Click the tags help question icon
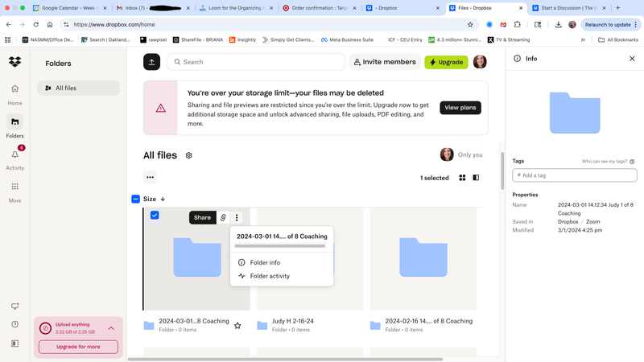The image size is (644, 362). pos(632,162)
